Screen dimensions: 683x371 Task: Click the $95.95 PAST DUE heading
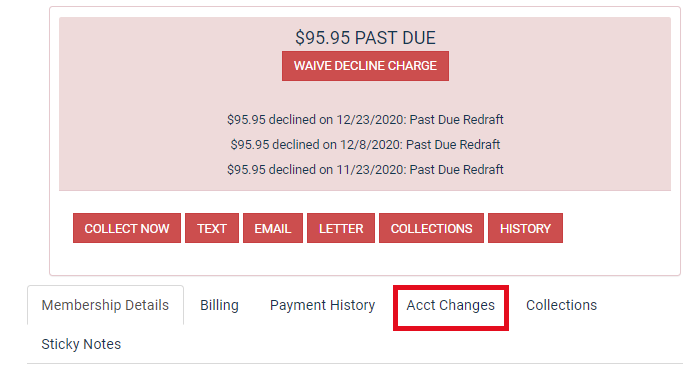pos(365,38)
